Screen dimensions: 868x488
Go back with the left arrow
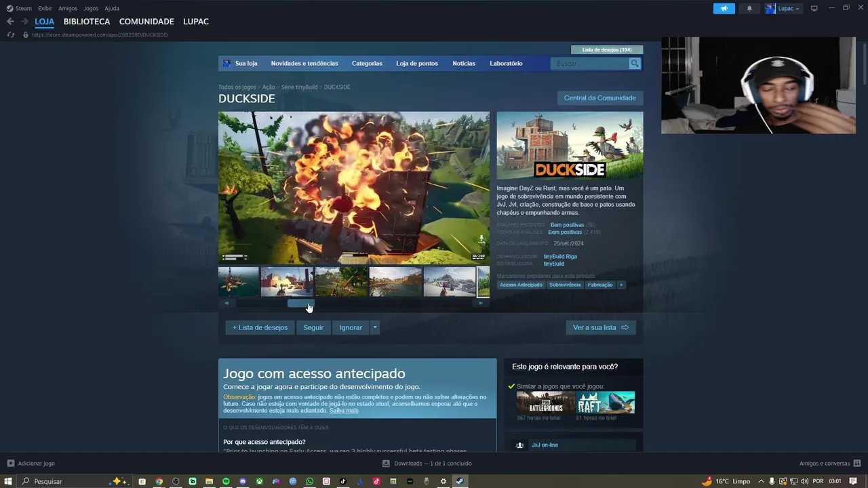click(x=10, y=22)
